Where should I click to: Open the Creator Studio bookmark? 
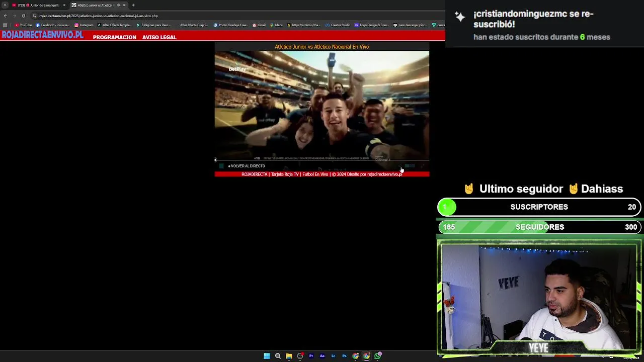coord(338,25)
